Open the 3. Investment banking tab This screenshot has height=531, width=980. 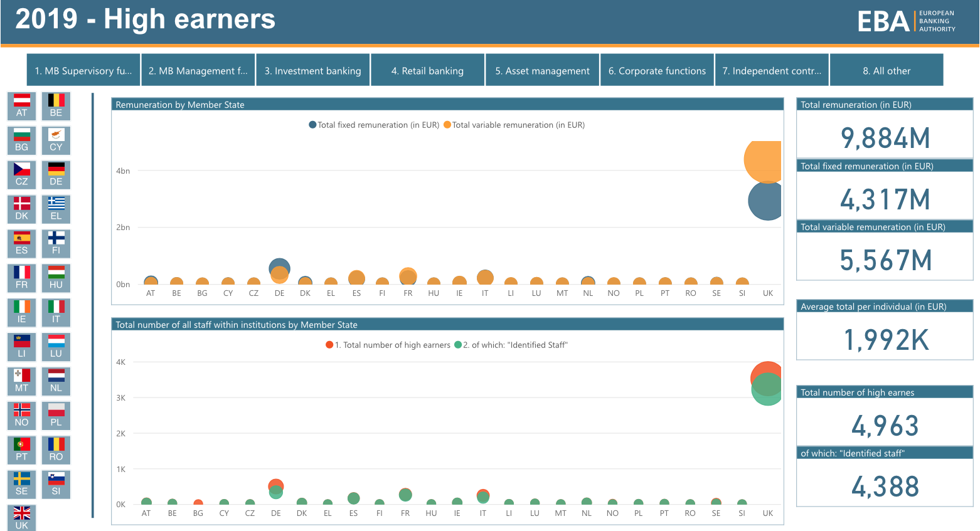tap(312, 70)
